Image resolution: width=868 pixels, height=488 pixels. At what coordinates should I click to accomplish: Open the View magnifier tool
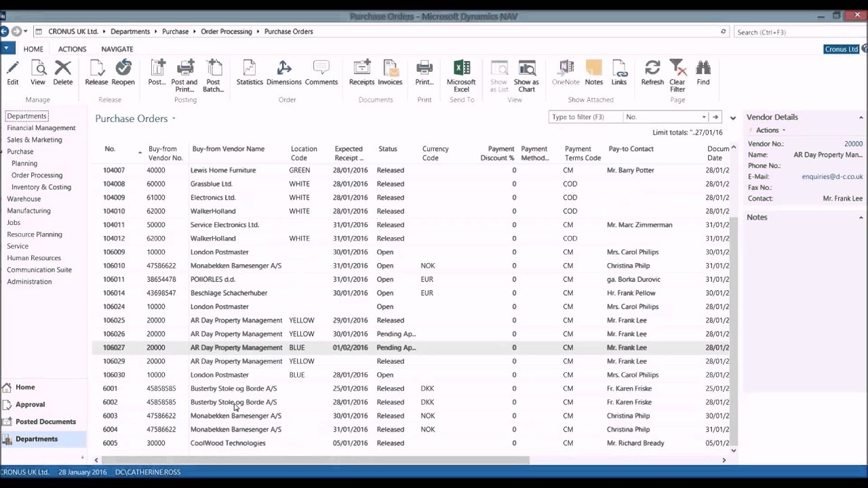(x=38, y=73)
